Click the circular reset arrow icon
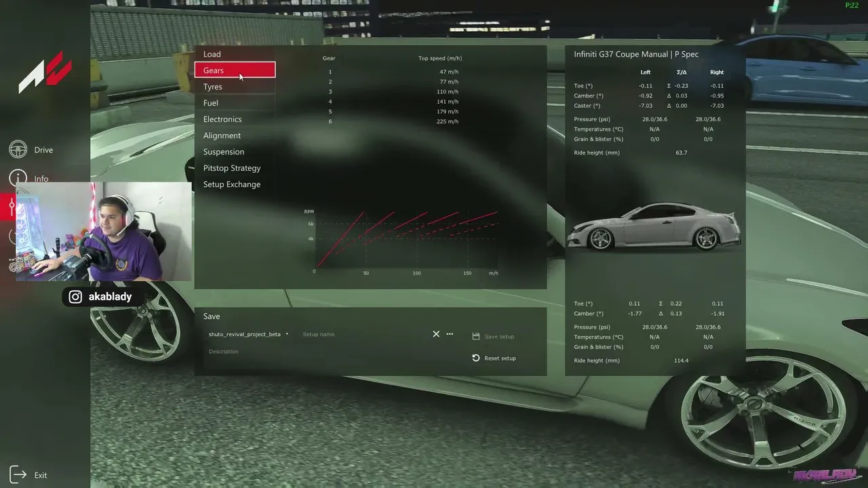Screen dimensions: 868x488 [476, 358]
